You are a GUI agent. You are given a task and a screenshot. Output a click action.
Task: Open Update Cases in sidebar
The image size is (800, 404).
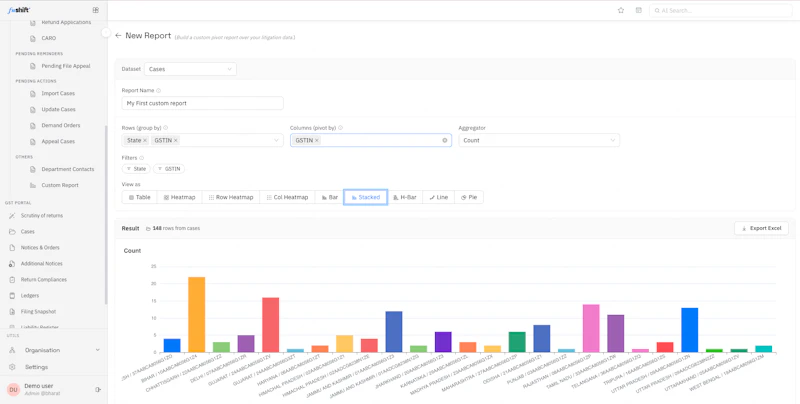[x=58, y=109]
